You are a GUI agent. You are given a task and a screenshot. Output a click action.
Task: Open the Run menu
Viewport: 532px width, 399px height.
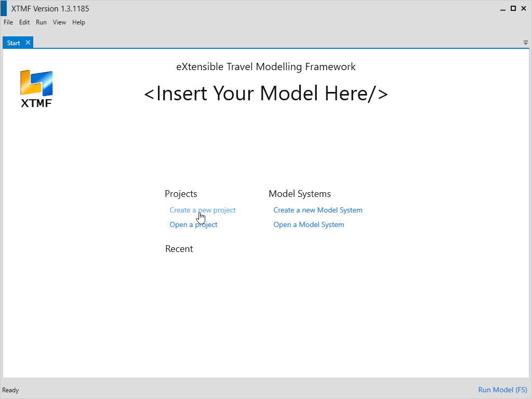tap(41, 22)
